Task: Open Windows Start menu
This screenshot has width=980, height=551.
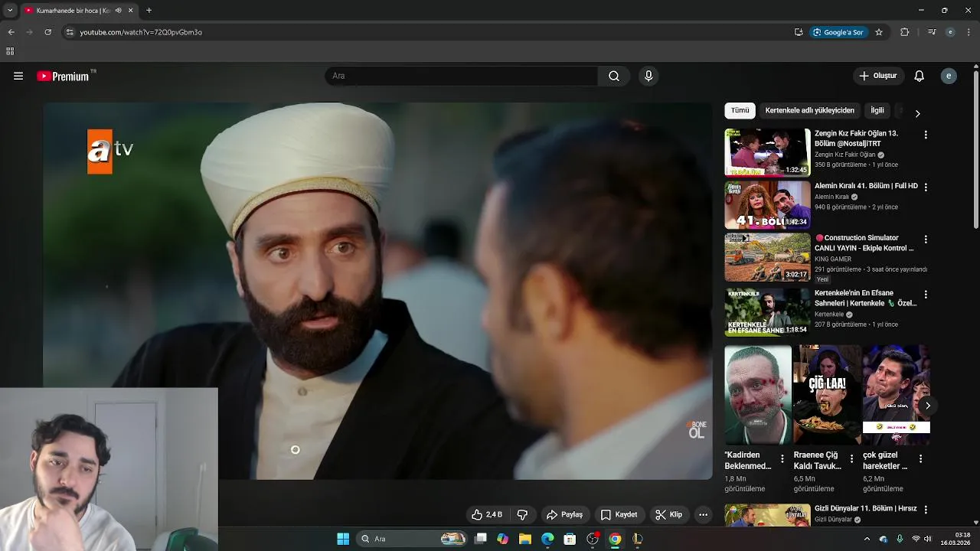Action: pyautogui.click(x=343, y=539)
